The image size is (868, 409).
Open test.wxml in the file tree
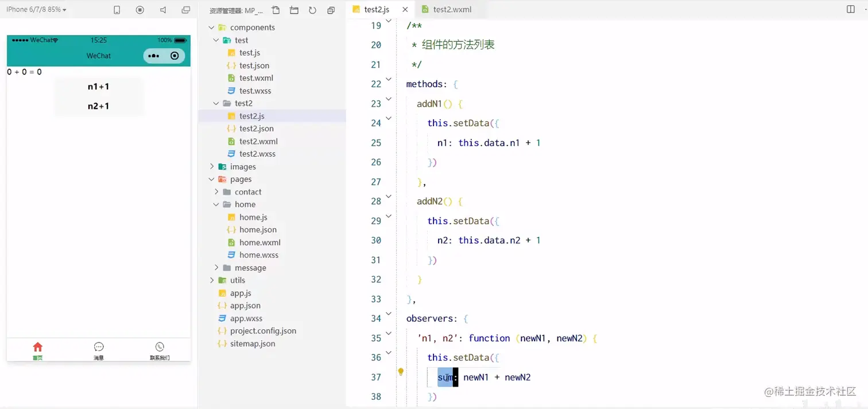256,78
